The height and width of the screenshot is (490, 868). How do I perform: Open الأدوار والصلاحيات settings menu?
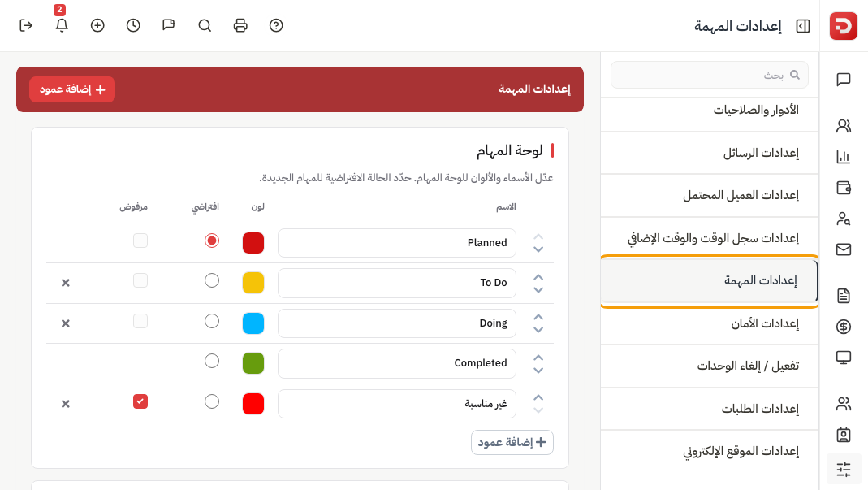pos(709,111)
